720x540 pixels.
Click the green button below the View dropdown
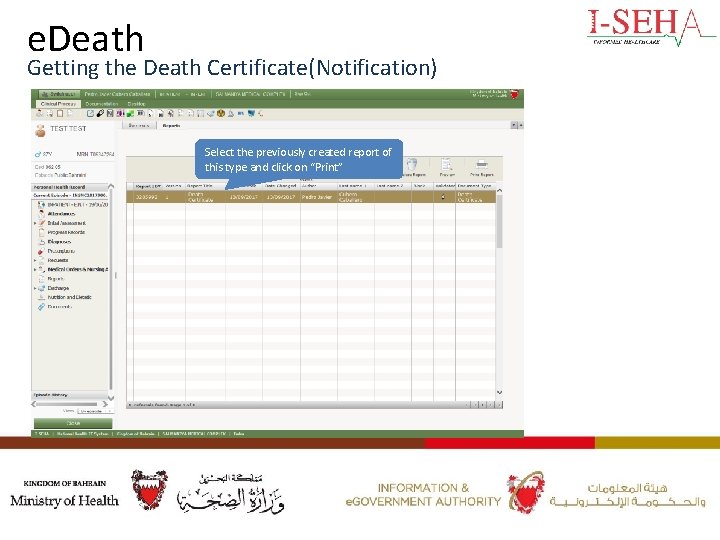(73, 423)
